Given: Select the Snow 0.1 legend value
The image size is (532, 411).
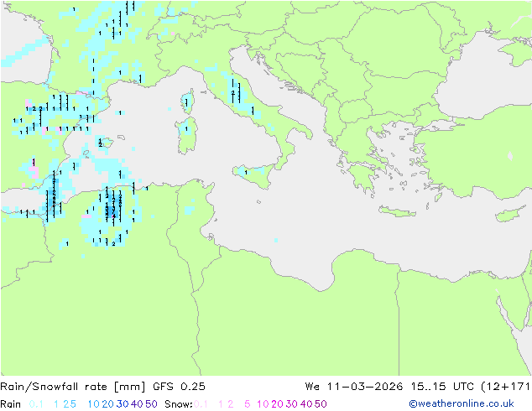Looking at the screenshot, I should point(201,404).
